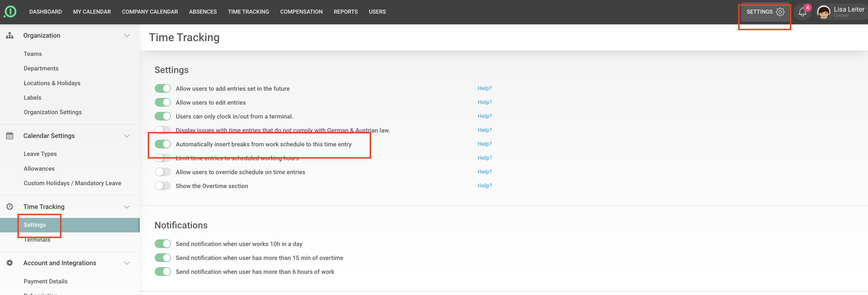
Task: Turn off the 10h workday notification toggle
Action: click(163, 244)
